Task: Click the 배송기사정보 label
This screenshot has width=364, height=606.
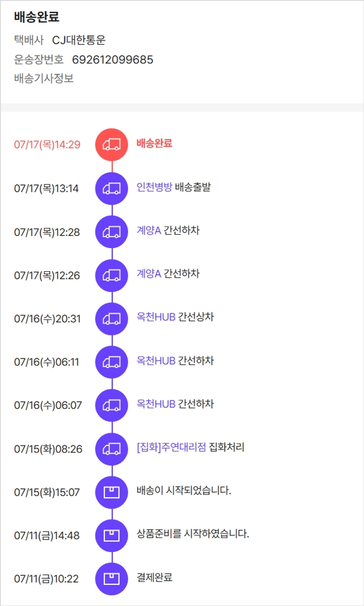Action: 44,79
